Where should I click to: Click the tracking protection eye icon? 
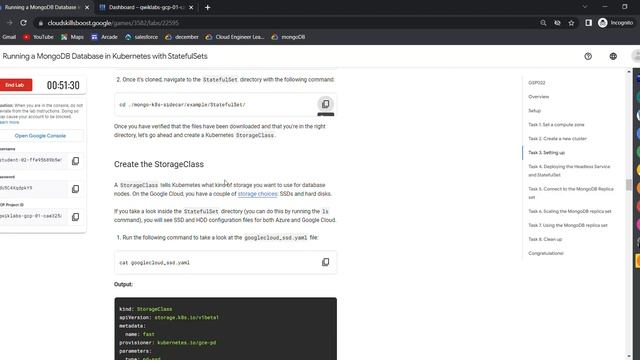point(557,23)
